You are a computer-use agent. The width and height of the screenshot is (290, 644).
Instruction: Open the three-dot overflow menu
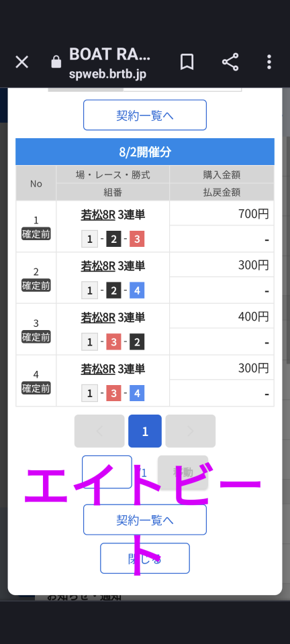pos(269,62)
